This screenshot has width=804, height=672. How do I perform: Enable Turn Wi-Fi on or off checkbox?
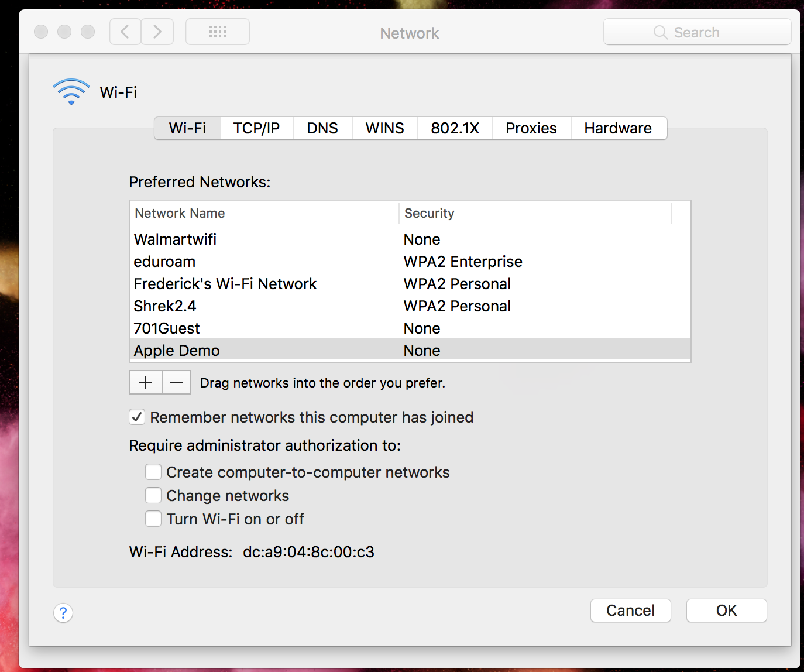pyautogui.click(x=153, y=519)
